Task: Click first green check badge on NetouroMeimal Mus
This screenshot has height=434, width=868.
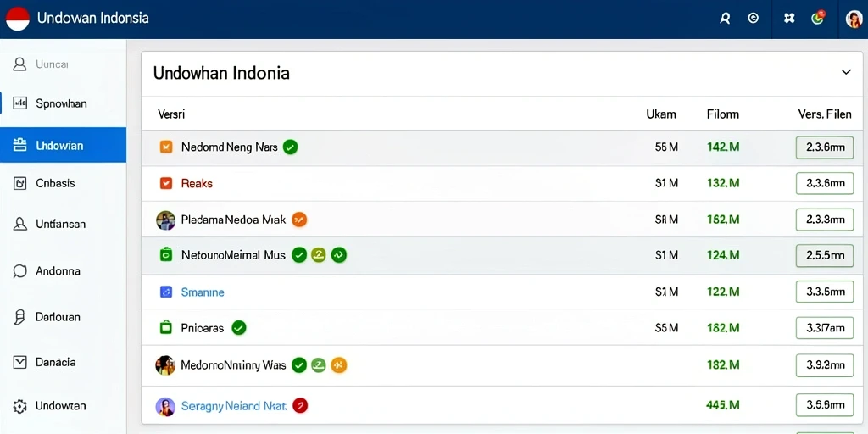Action: [x=299, y=254]
